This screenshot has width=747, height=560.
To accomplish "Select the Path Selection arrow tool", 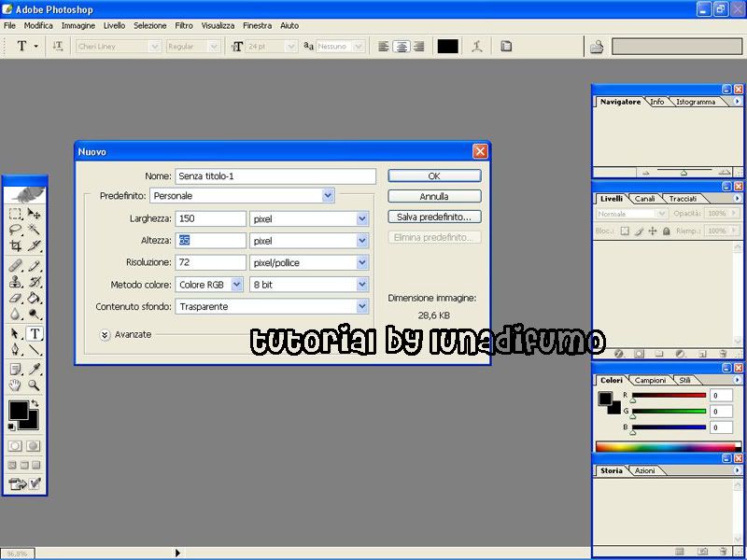I will click(15, 333).
